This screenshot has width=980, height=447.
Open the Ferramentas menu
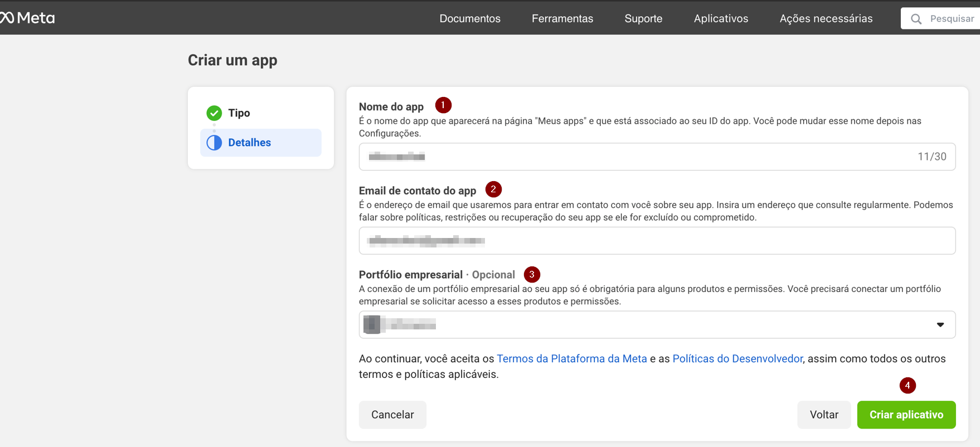pos(562,18)
